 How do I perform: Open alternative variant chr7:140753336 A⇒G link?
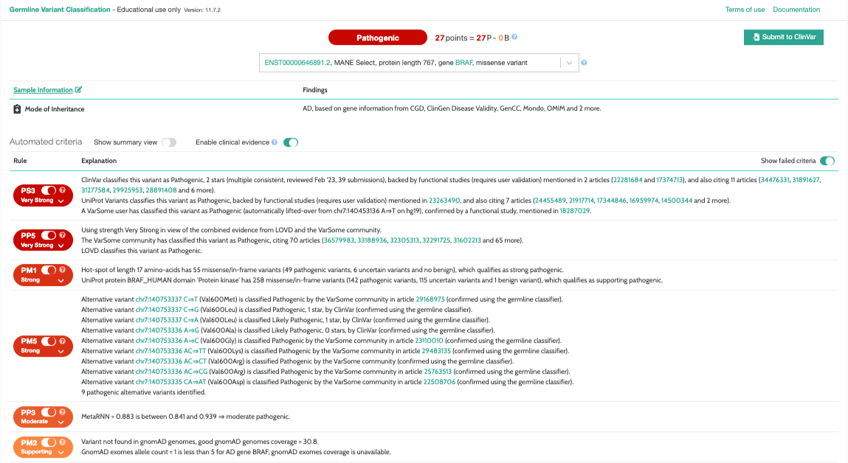coord(167,330)
